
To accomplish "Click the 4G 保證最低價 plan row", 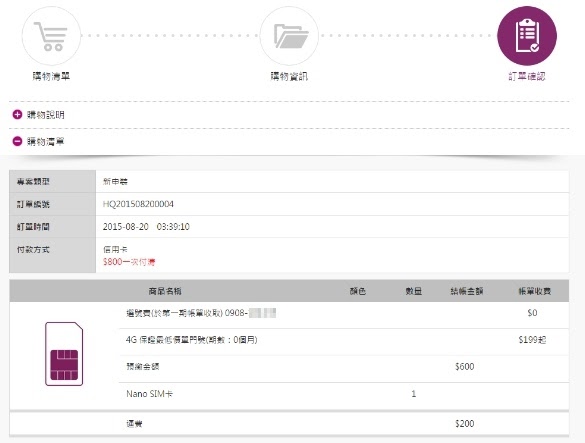I will click(x=344, y=340).
